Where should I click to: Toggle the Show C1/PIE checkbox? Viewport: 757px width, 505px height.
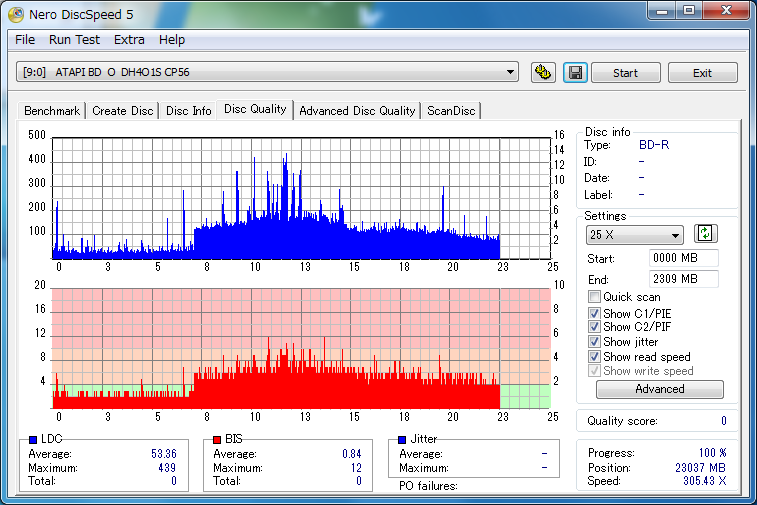pos(594,313)
